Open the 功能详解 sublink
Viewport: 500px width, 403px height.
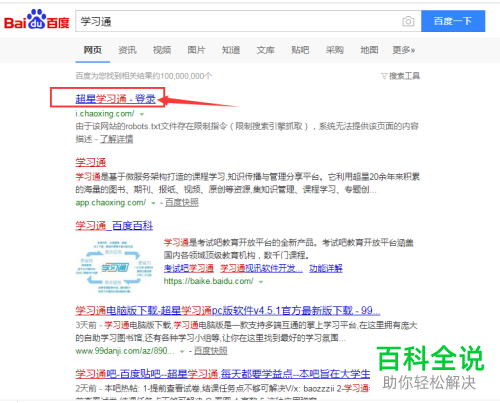pos(326,268)
